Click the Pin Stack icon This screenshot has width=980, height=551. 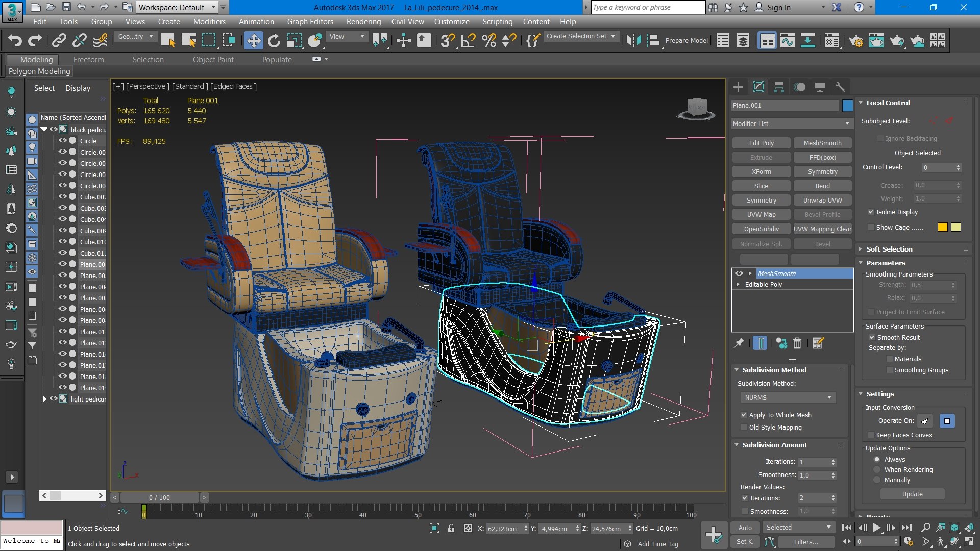[x=739, y=343]
